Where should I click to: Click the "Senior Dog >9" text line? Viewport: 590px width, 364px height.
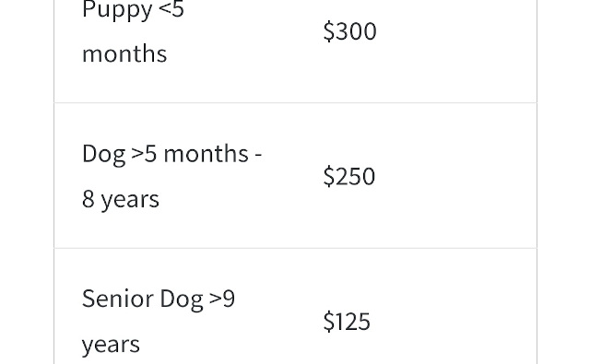click(159, 299)
